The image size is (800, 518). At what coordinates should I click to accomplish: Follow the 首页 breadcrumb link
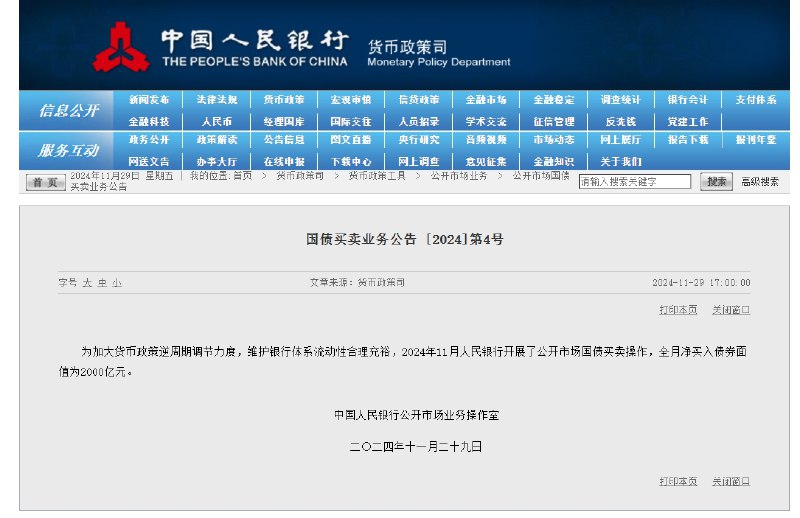(242, 176)
